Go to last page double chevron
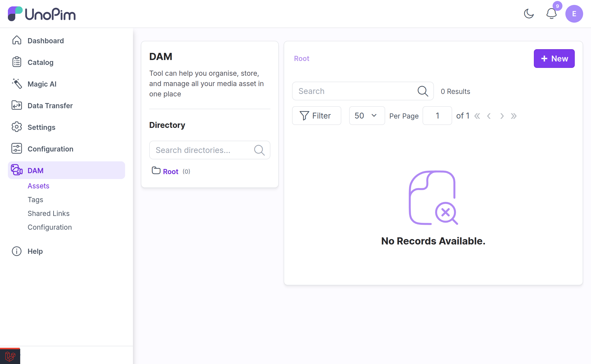The width and height of the screenshot is (591, 364). tap(514, 116)
